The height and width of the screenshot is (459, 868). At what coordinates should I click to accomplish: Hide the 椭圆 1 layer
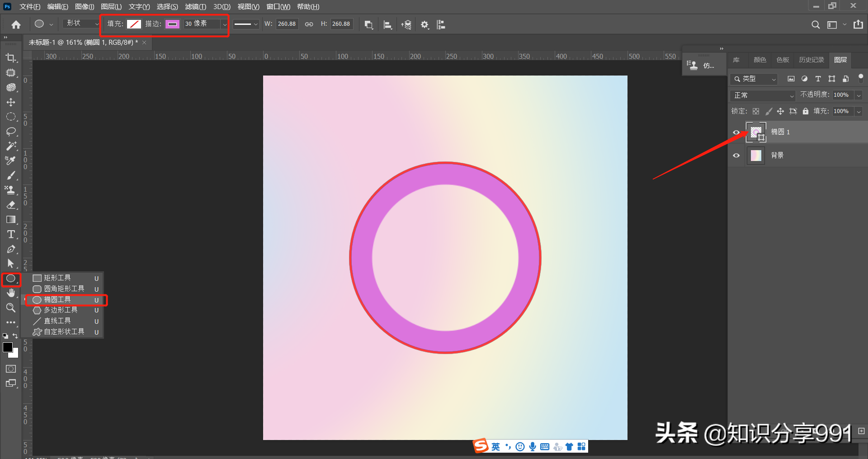736,132
